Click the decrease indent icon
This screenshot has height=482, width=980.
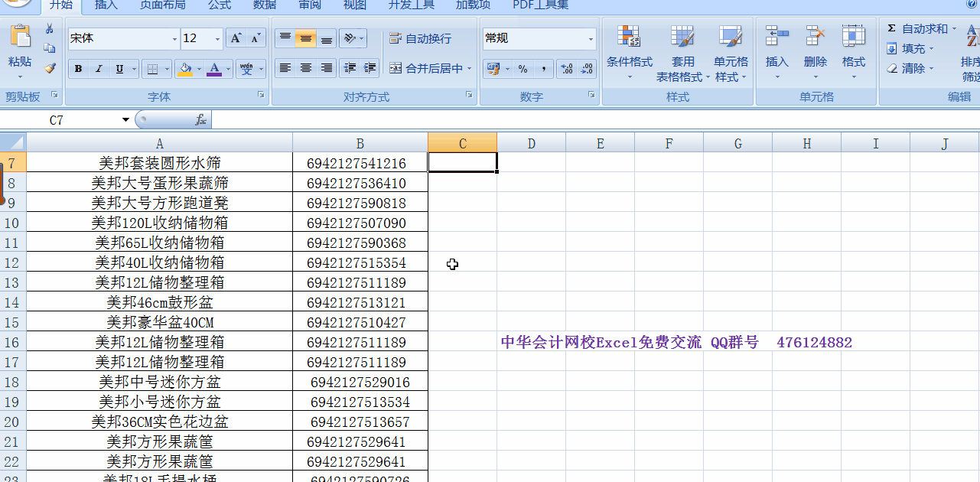[350, 68]
